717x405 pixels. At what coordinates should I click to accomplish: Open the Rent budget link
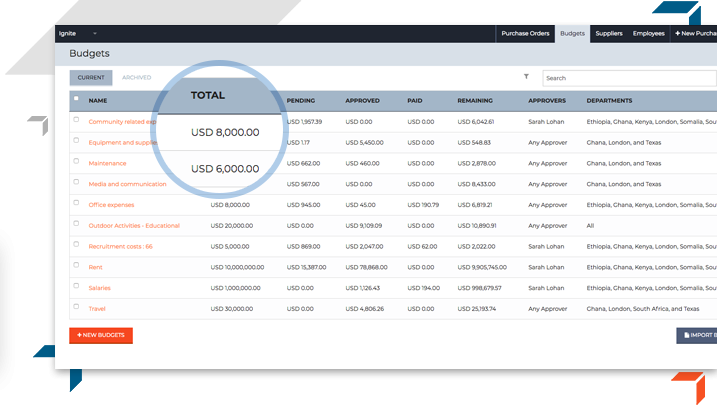[x=96, y=267]
